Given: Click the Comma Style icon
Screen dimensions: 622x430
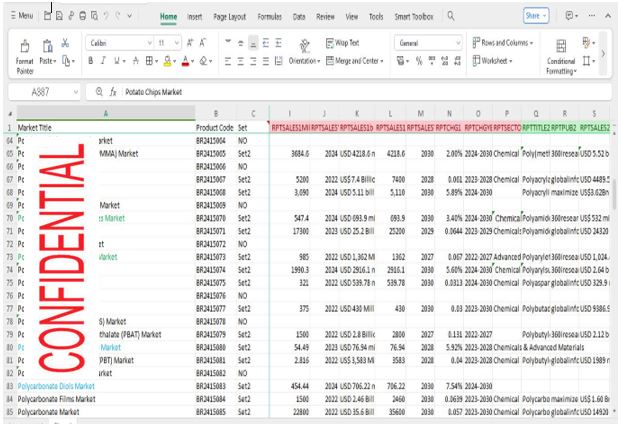Looking at the screenshot, I should click(432, 61).
